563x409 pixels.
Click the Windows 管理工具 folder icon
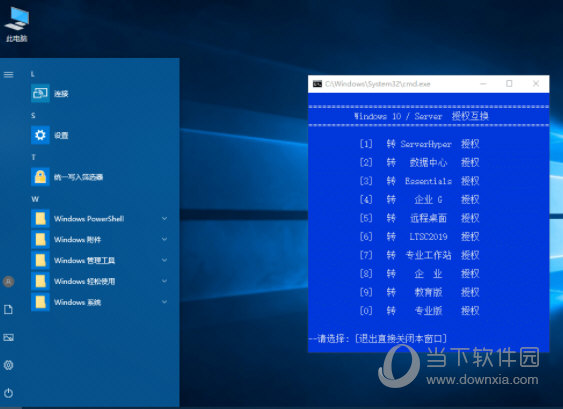click(40, 260)
